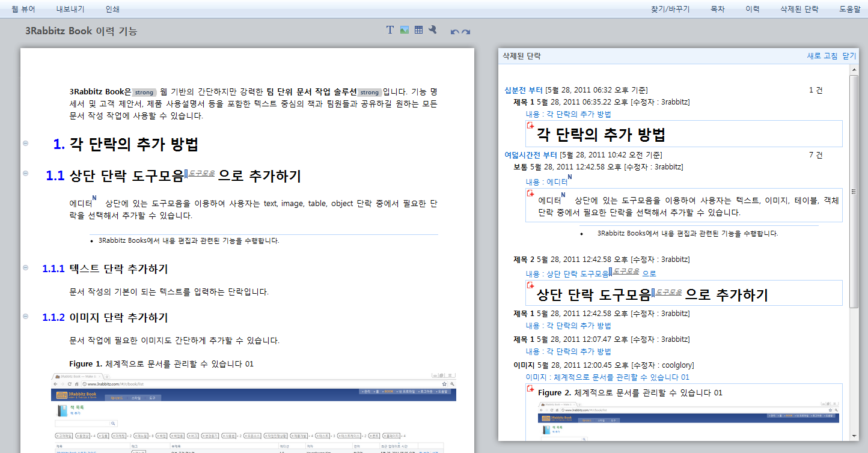Image resolution: width=868 pixels, height=453 pixels.
Task: Open link '내용 : 상단 단락 도구모음 으로'
Action: click(591, 273)
